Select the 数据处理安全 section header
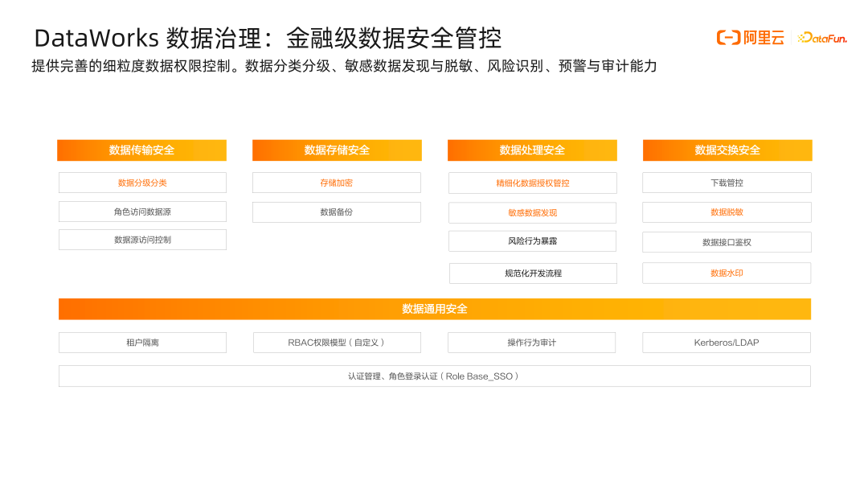 (x=532, y=150)
